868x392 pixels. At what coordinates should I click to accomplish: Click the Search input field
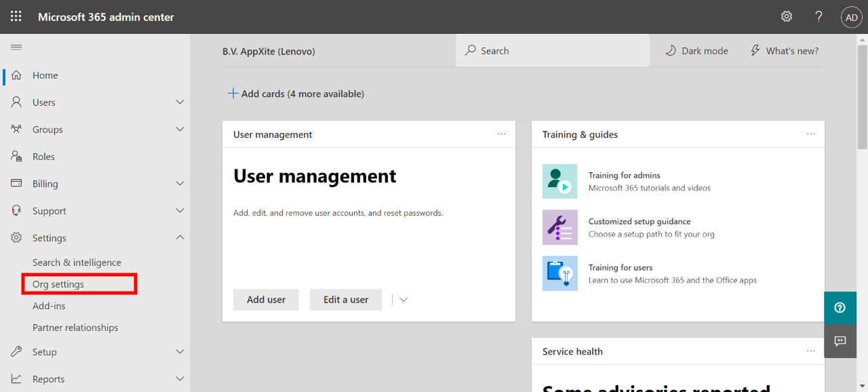click(553, 51)
